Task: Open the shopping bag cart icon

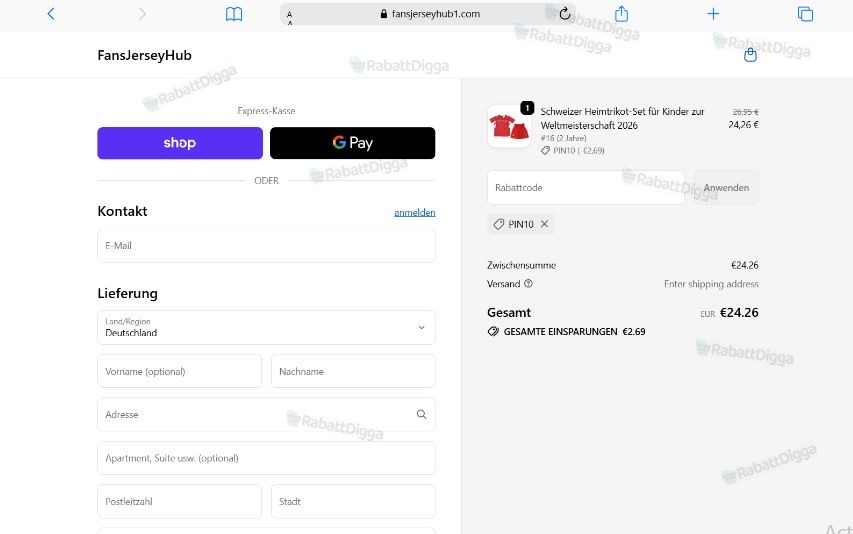Action: coord(750,55)
